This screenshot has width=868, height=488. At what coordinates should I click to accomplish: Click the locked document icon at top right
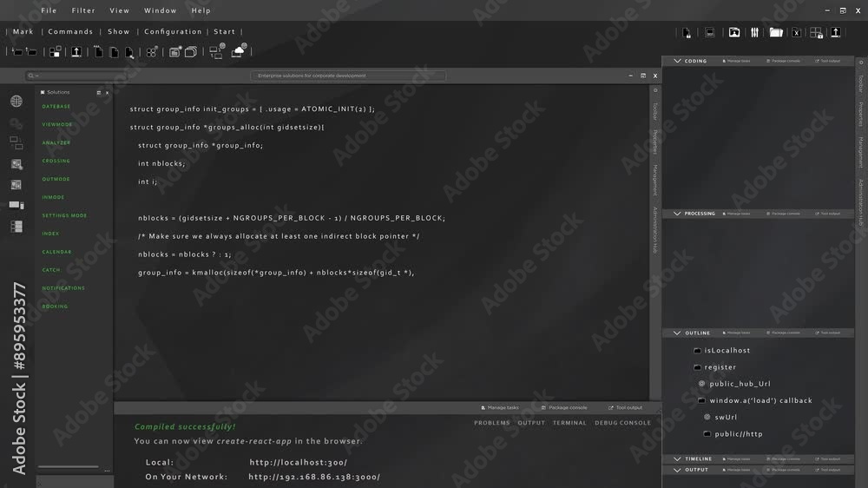click(x=687, y=33)
